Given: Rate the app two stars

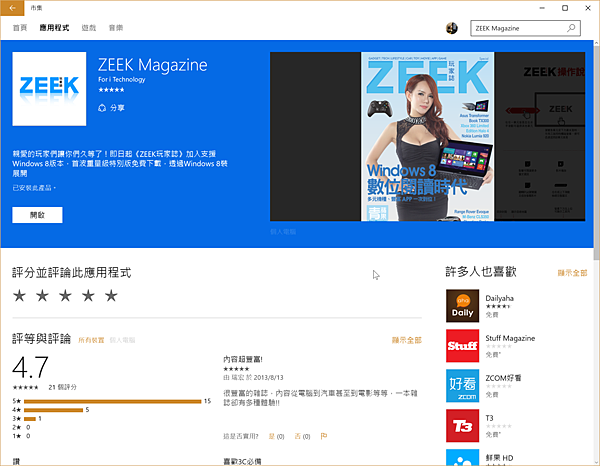Looking at the screenshot, I should [42, 296].
